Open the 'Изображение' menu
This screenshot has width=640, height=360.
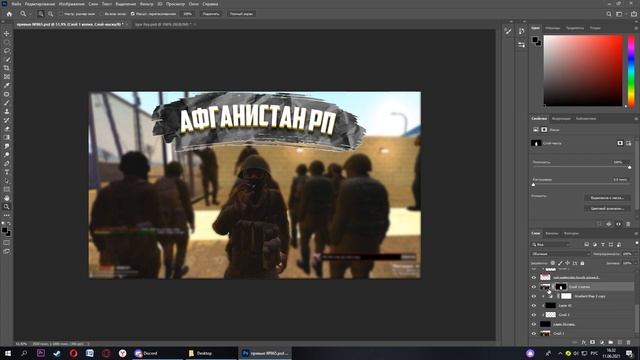(x=71, y=4)
